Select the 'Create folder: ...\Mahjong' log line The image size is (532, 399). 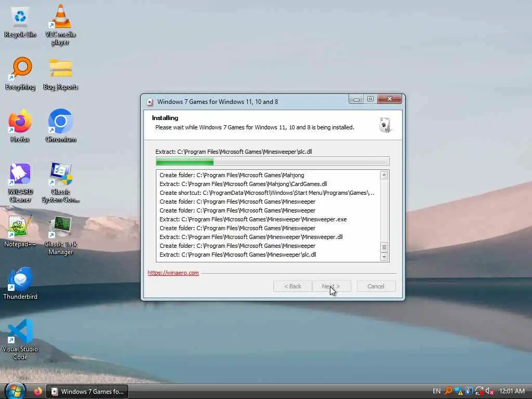coord(232,175)
